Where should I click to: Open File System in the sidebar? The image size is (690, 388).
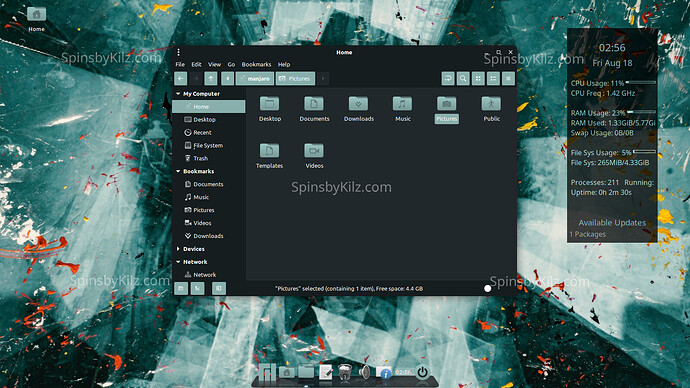coord(209,145)
